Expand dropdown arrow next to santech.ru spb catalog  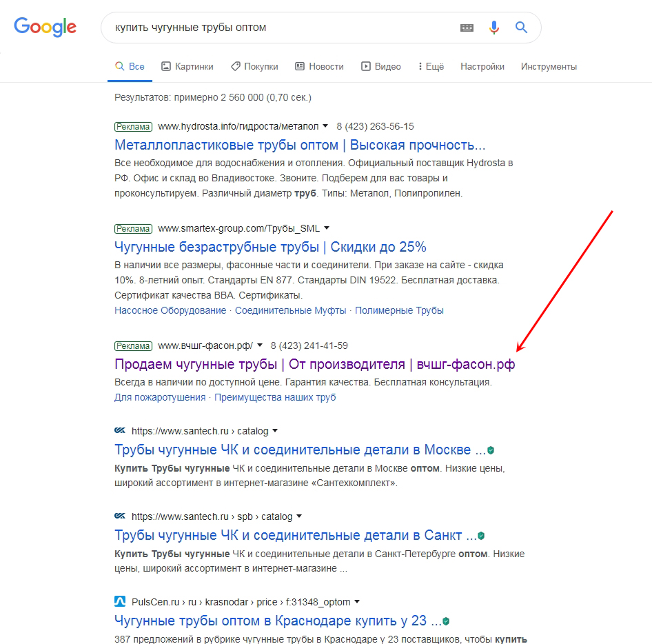(299, 516)
